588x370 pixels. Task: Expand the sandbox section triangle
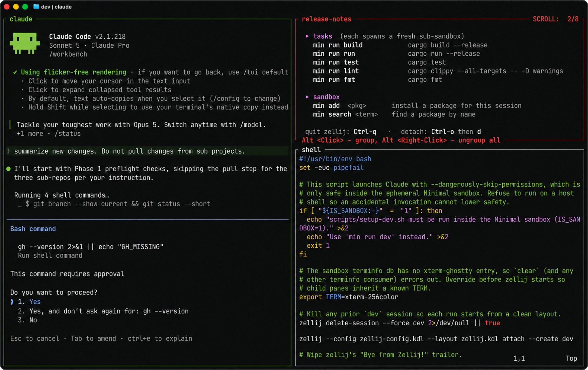(307, 97)
